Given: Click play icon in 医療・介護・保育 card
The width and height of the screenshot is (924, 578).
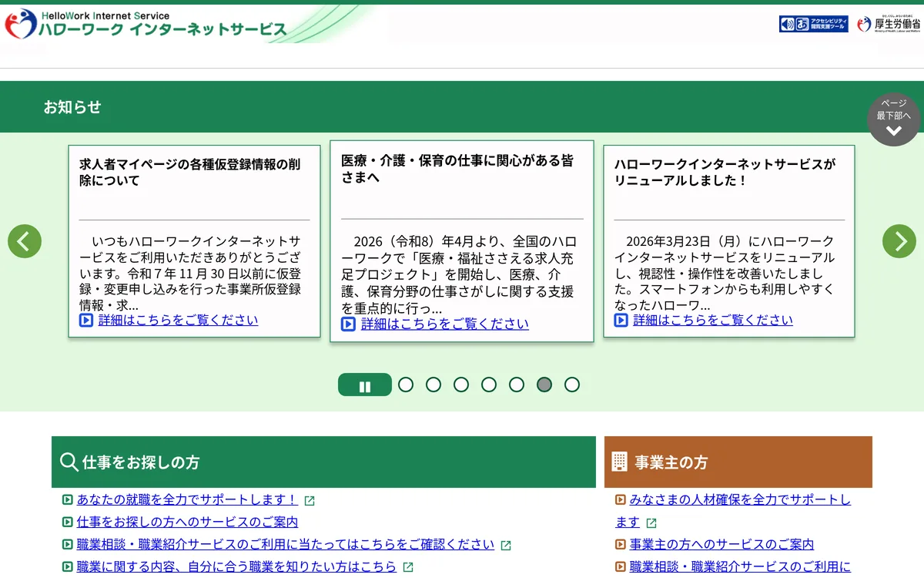Looking at the screenshot, I should (349, 324).
